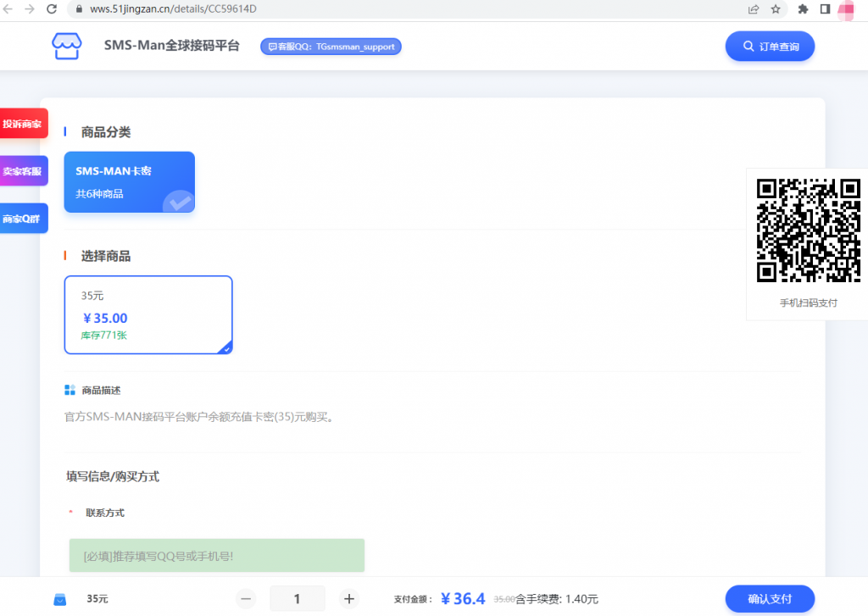Select the SMS-MAN卡密 category card
This screenshot has height=616, width=868.
point(130,182)
